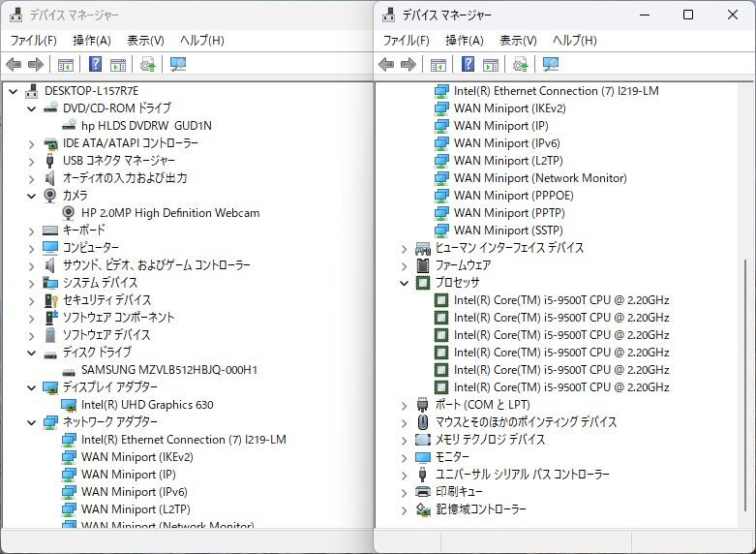
Task: Expand the システム デバイス node
Action: point(31,283)
